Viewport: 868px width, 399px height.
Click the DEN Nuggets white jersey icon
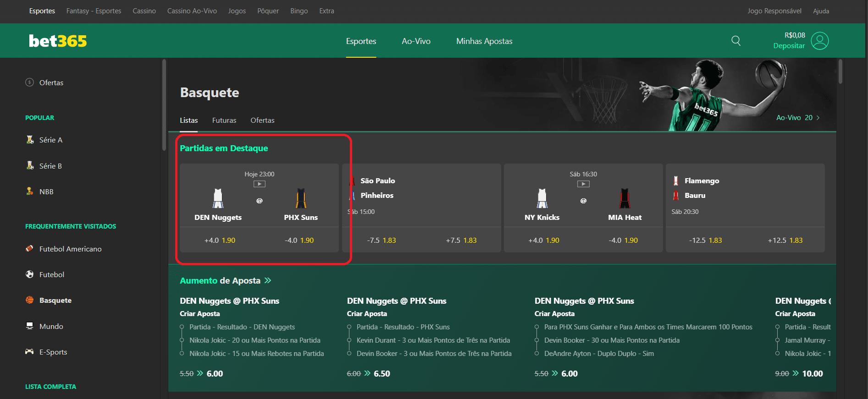tap(218, 198)
